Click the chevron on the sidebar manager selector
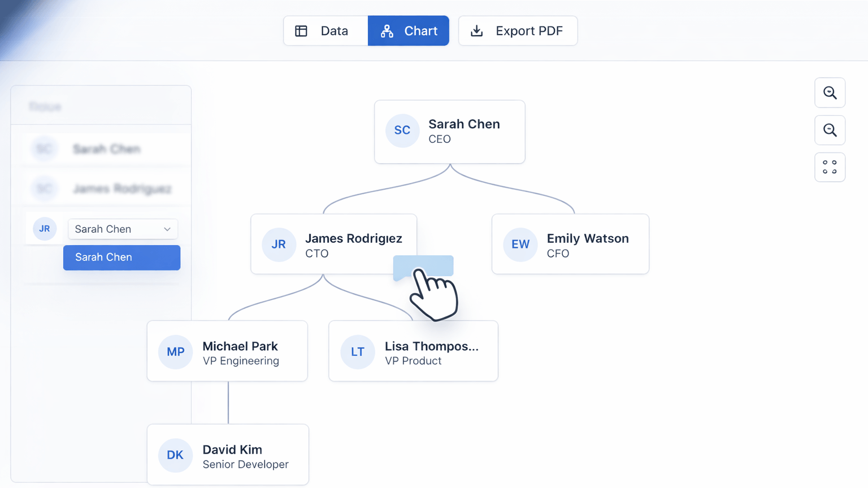Image resolution: width=868 pixels, height=488 pixels. 167,229
